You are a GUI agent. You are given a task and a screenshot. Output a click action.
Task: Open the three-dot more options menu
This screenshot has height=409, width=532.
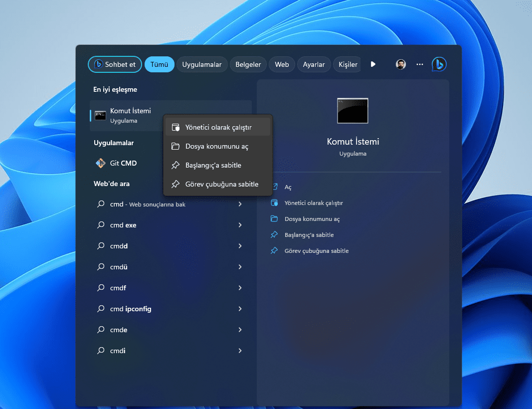click(420, 64)
